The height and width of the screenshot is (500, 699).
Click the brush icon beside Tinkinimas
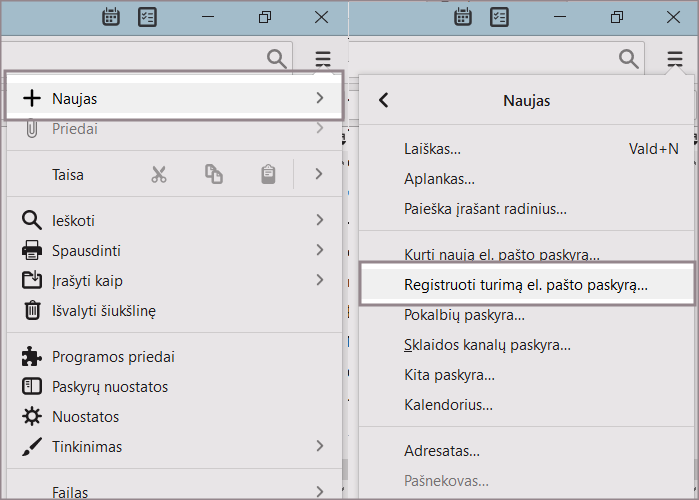(x=32, y=447)
